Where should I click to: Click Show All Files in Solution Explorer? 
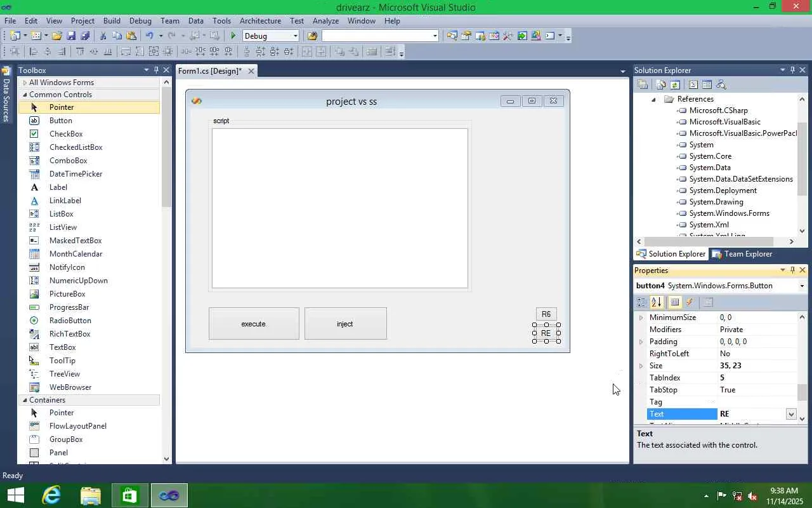661,84
